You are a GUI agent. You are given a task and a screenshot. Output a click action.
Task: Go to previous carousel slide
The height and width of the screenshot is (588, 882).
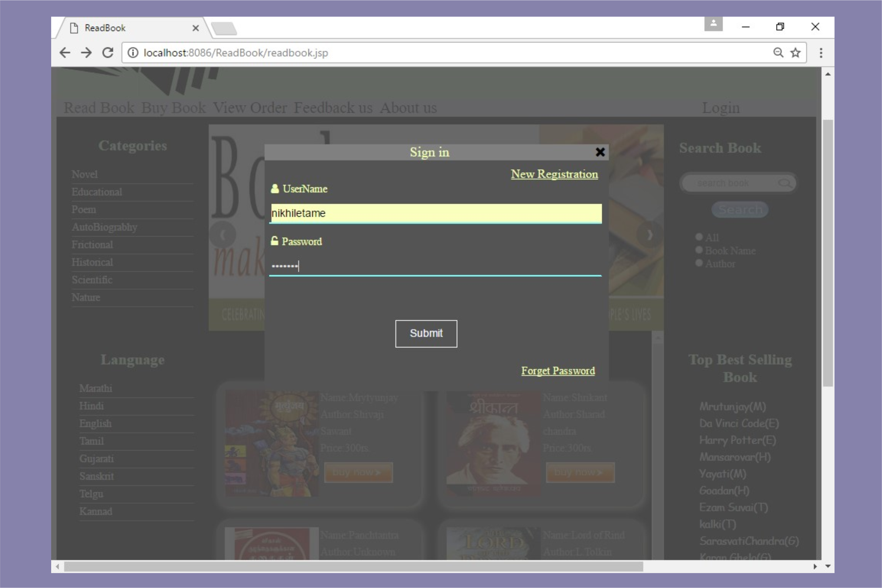(x=223, y=235)
